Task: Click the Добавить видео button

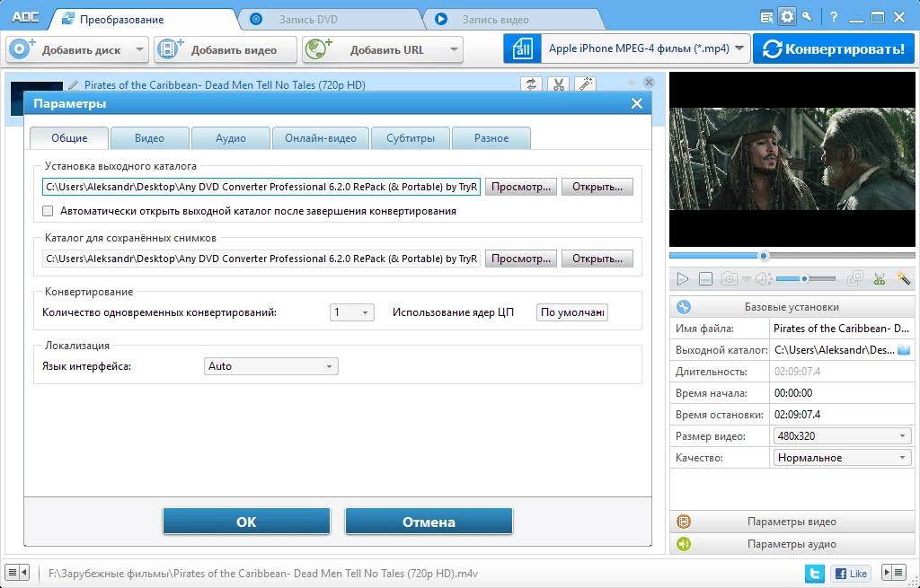Action: (x=226, y=50)
